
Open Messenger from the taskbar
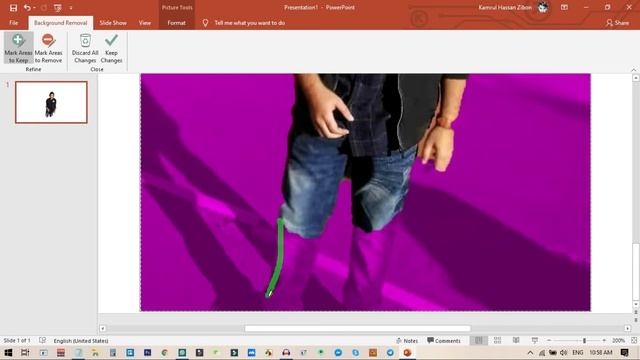[338, 353]
